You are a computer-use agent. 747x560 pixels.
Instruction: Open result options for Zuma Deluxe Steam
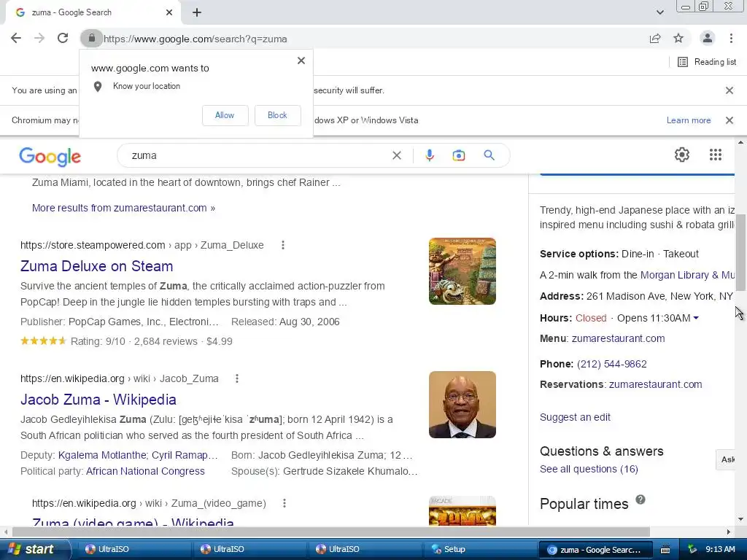283,245
